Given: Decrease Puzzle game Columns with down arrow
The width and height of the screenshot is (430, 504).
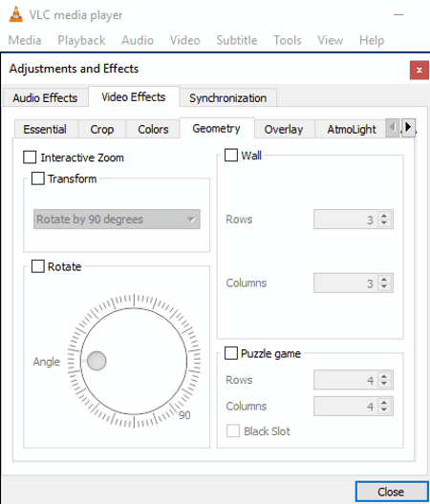Looking at the screenshot, I should [x=384, y=409].
